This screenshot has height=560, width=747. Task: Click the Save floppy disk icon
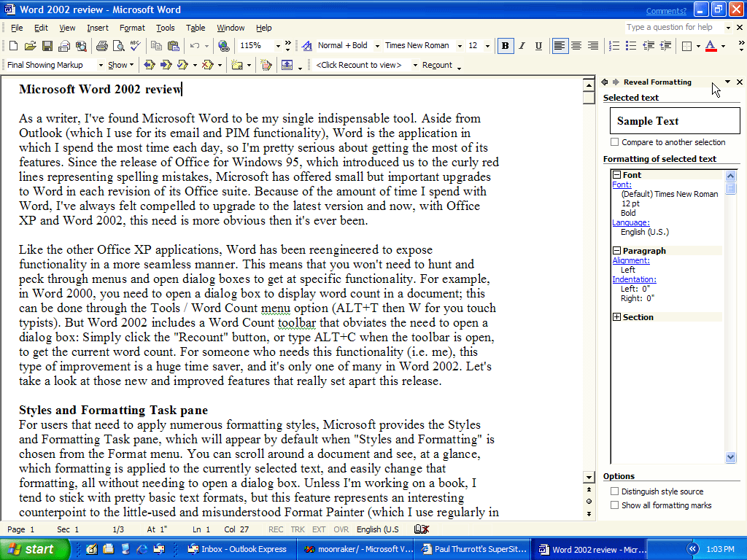[47, 46]
